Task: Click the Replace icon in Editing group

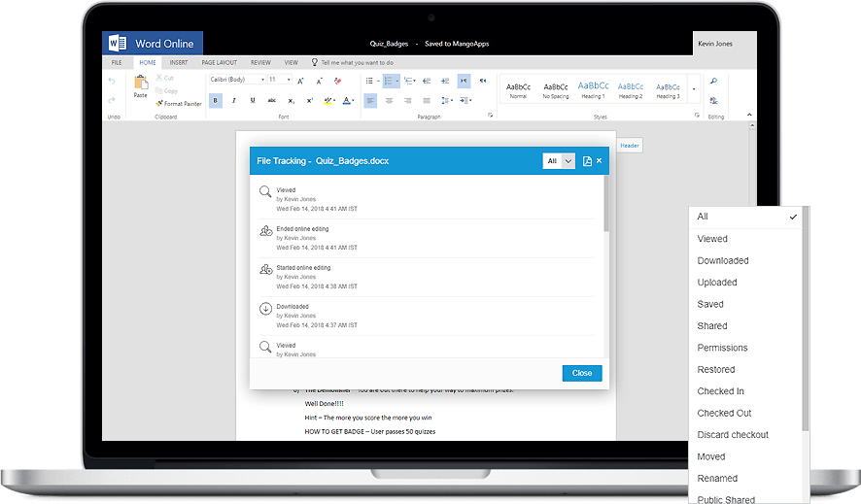Action: click(x=714, y=100)
